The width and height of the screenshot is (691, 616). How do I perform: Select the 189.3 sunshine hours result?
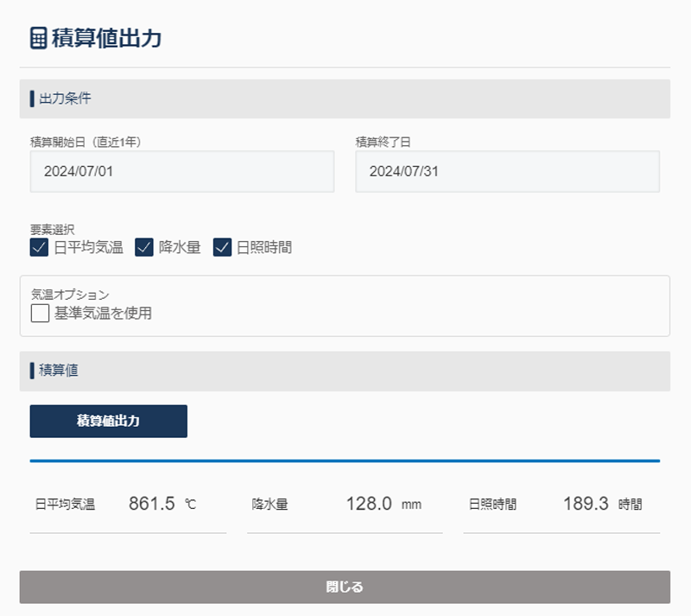pyautogui.click(x=586, y=504)
